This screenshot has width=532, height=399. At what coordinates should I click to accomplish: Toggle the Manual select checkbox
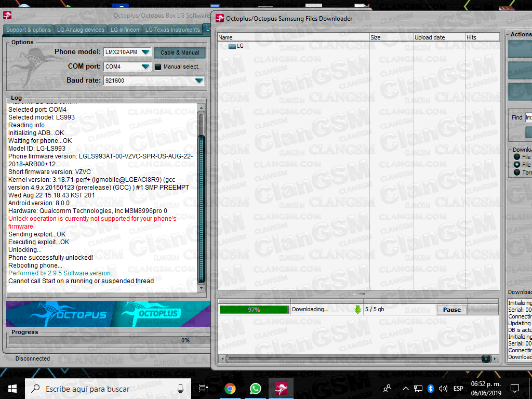pos(158,67)
